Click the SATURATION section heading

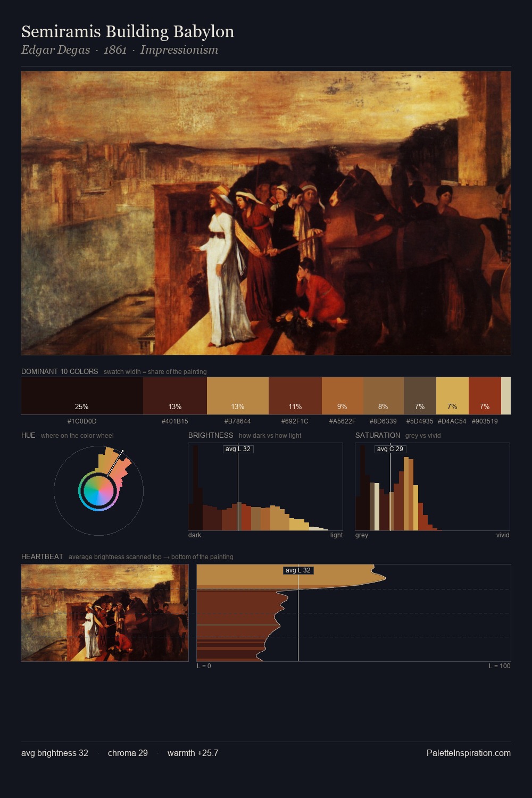(378, 435)
